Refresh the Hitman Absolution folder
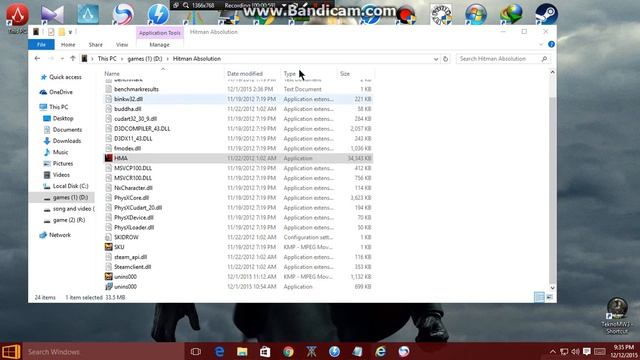 point(445,59)
